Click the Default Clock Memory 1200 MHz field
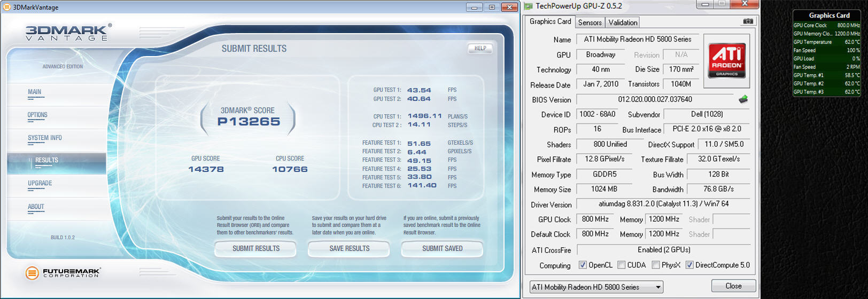The height and width of the screenshot is (299, 868). 664,234
